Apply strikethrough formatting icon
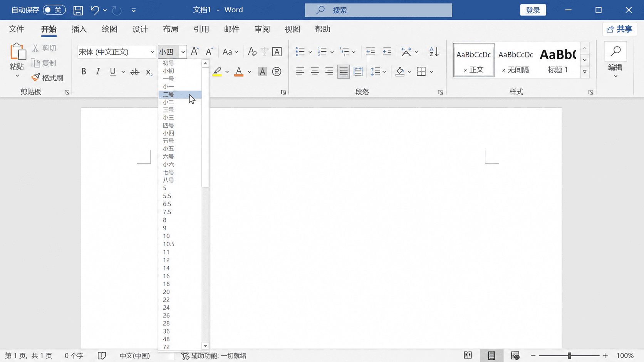The width and height of the screenshot is (644, 362). pyautogui.click(x=134, y=72)
